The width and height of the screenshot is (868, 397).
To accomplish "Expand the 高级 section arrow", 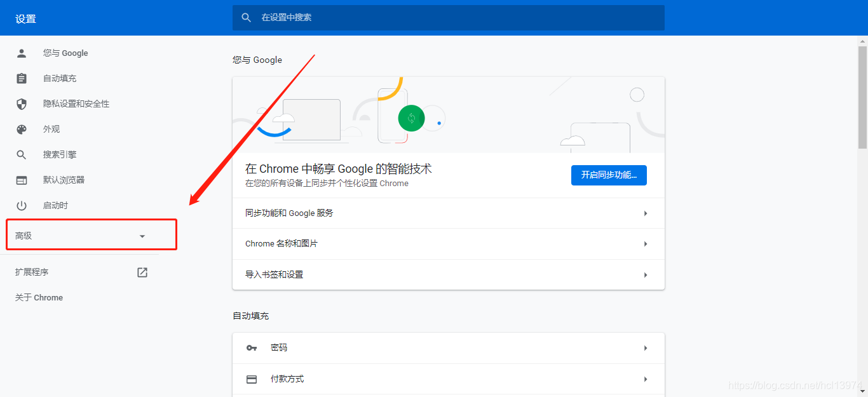I will (x=142, y=236).
